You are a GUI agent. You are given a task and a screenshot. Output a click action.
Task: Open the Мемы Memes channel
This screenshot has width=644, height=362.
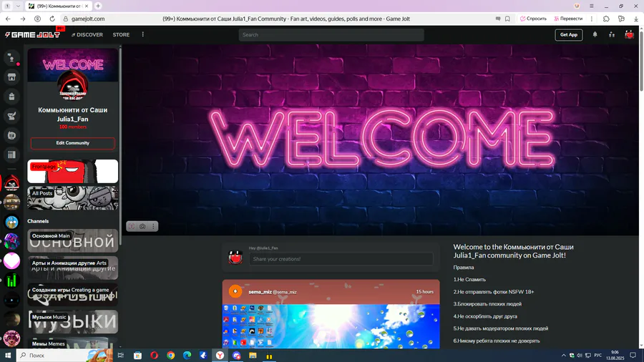[x=73, y=343]
